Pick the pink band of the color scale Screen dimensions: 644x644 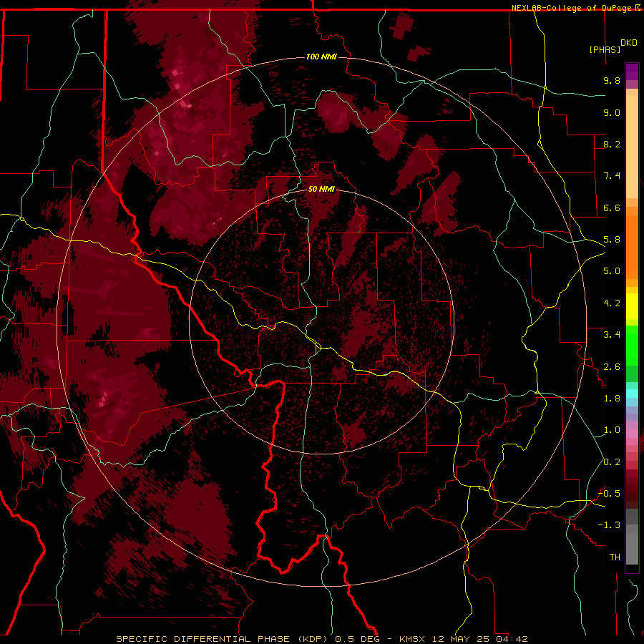[632, 434]
